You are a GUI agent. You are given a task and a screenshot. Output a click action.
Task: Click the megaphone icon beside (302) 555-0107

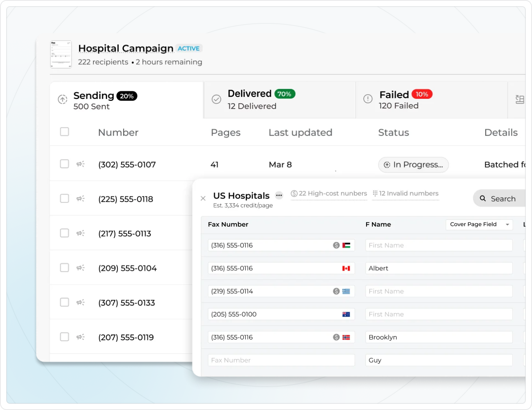tap(80, 164)
